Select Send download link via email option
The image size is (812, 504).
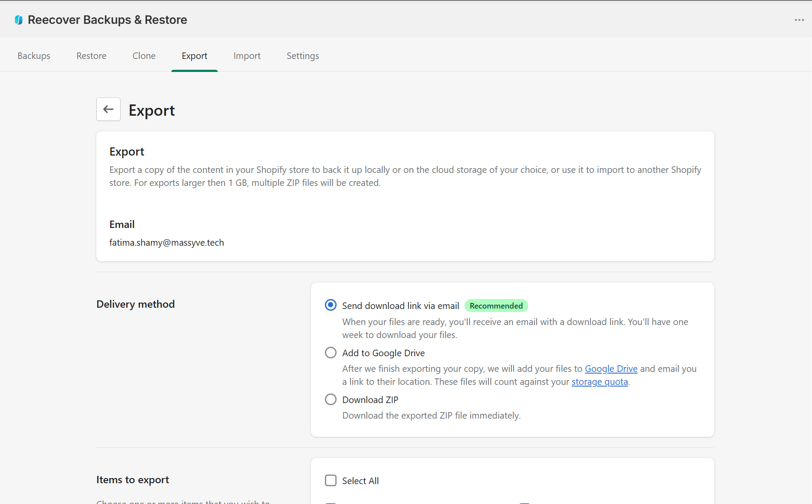(331, 305)
